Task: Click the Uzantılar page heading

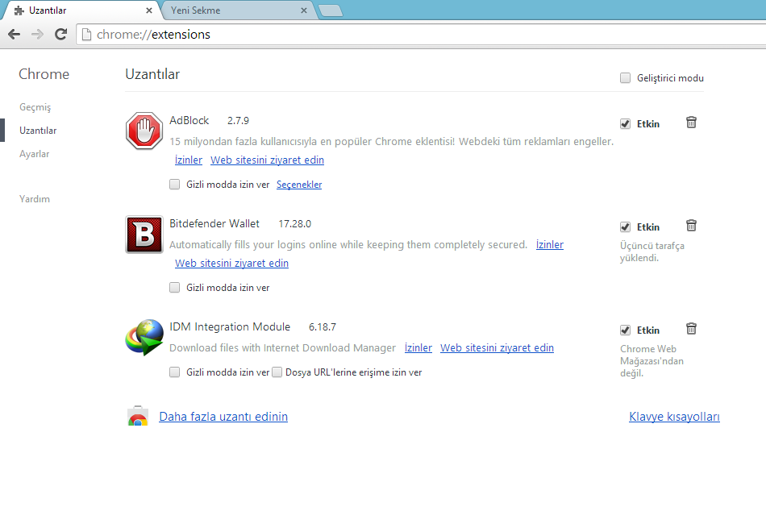Action: tap(152, 74)
